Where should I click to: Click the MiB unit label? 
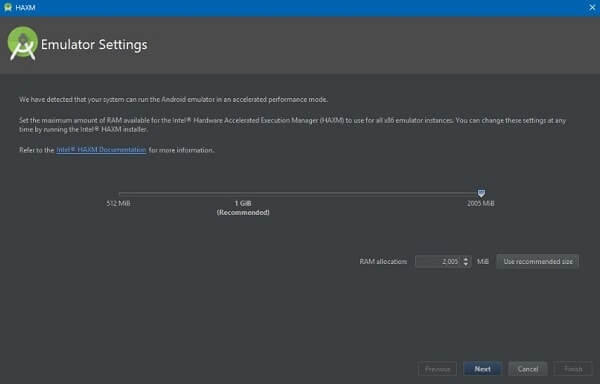coord(483,262)
